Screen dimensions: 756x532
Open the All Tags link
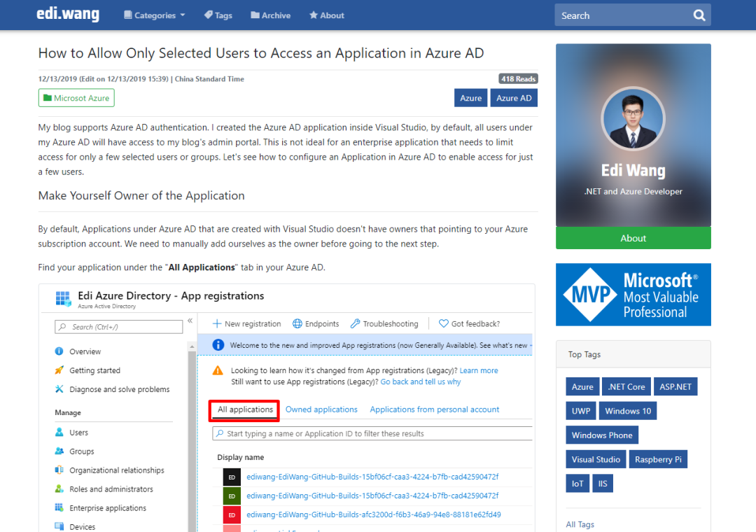pos(580,524)
